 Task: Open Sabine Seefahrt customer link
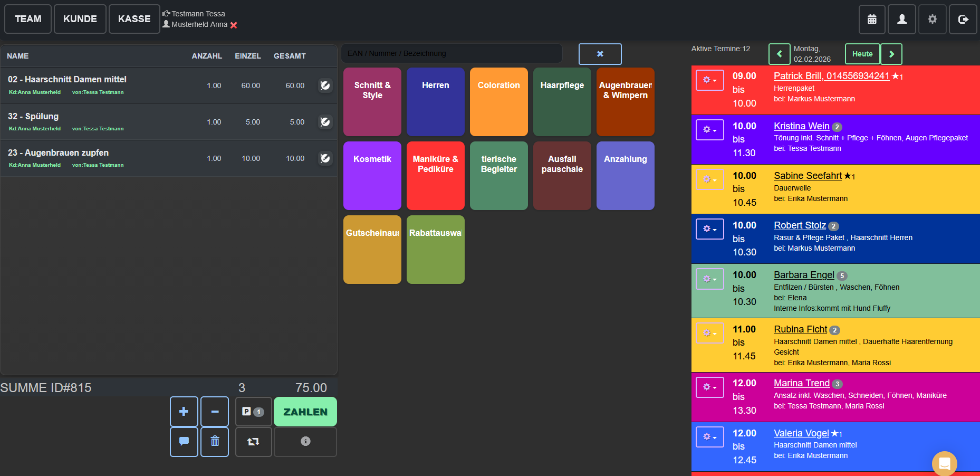tap(808, 176)
